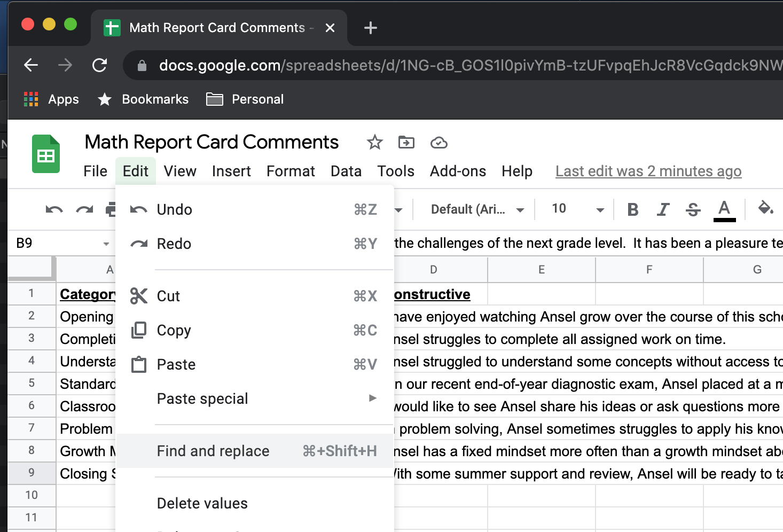Star the Math Report Card Comments document
This screenshot has height=532, width=783.
pos(375,143)
